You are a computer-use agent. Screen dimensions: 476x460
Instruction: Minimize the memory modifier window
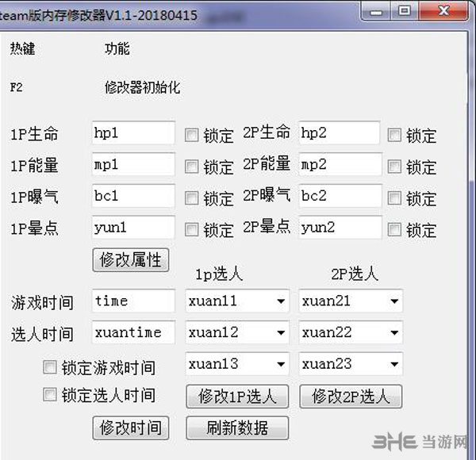point(376,11)
